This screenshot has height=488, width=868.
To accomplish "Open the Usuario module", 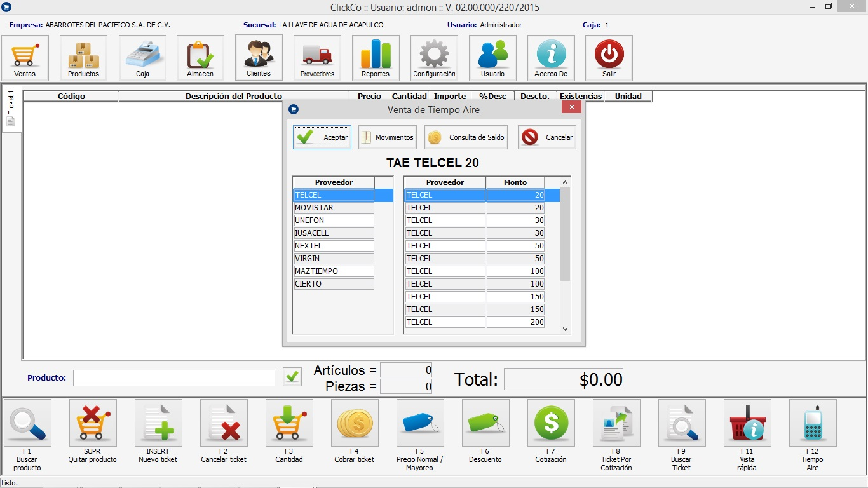I will 492,58.
